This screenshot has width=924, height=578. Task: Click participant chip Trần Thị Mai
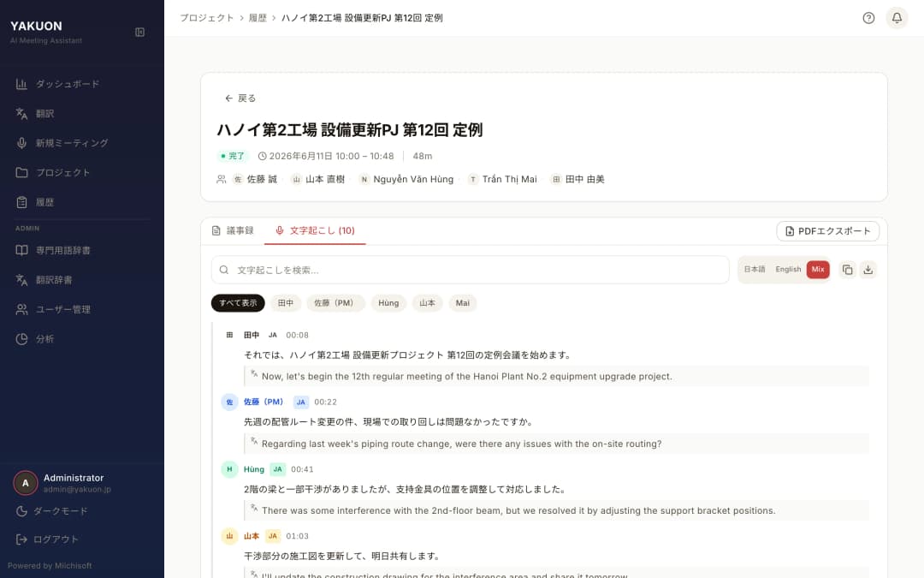coord(503,179)
